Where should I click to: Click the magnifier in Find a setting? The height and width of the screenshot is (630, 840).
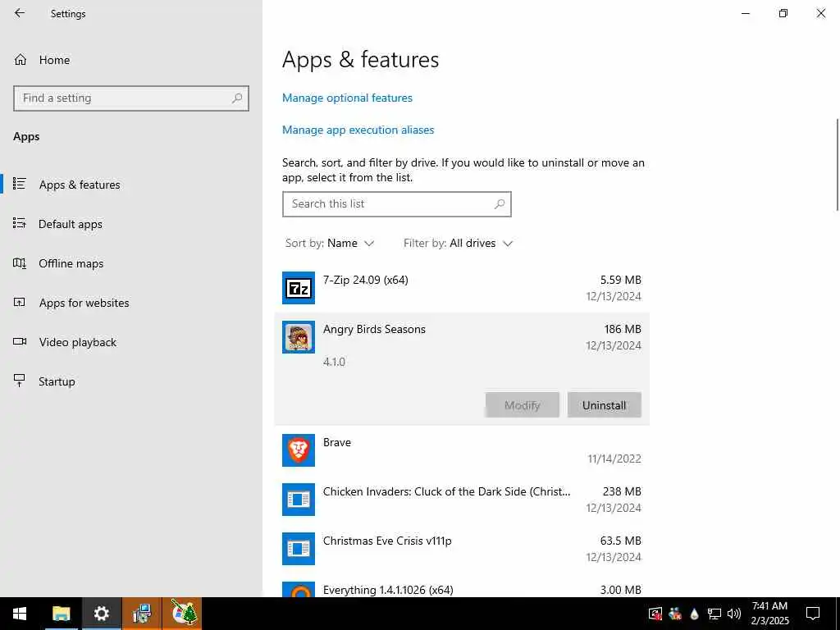coord(237,98)
